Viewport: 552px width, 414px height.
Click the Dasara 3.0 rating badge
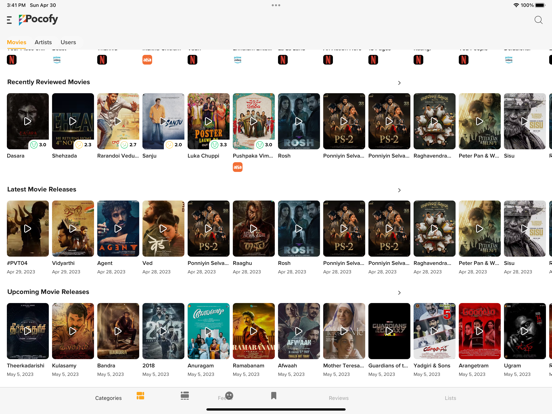(x=38, y=145)
